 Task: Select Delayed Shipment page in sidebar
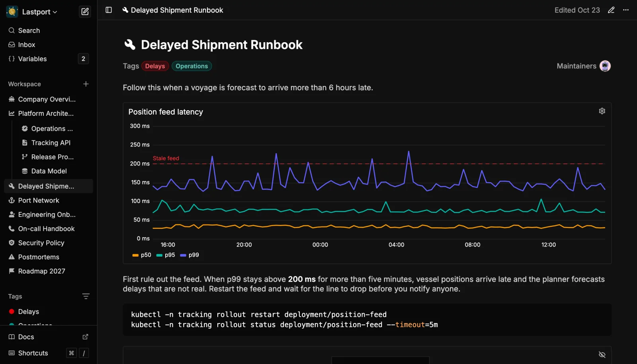click(49, 186)
